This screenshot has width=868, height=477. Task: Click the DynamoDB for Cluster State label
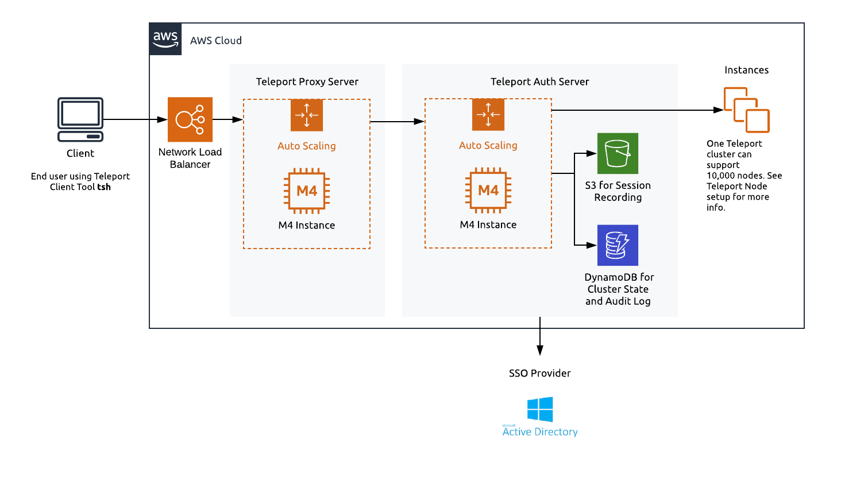click(x=619, y=289)
